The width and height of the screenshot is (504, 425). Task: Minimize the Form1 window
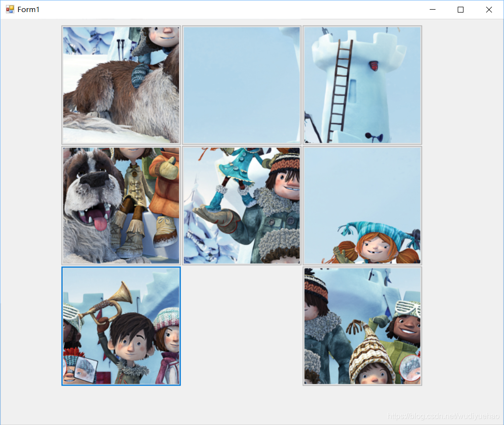[x=433, y=10]
